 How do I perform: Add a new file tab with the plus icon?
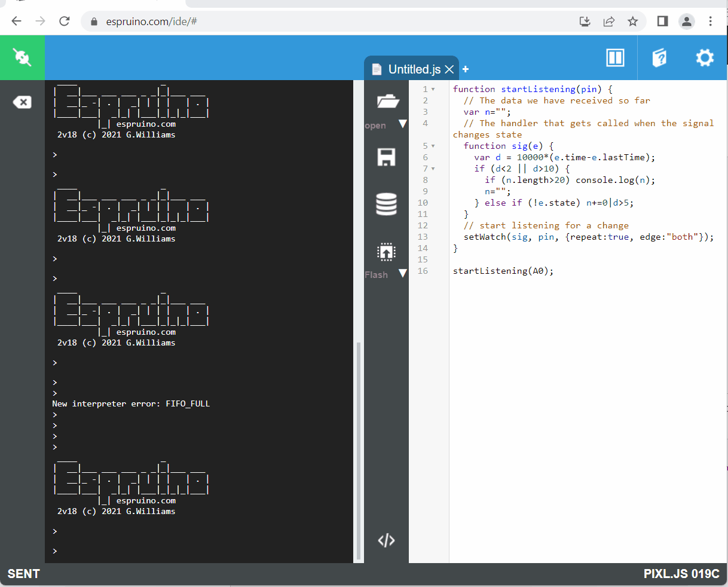(466, 69)
